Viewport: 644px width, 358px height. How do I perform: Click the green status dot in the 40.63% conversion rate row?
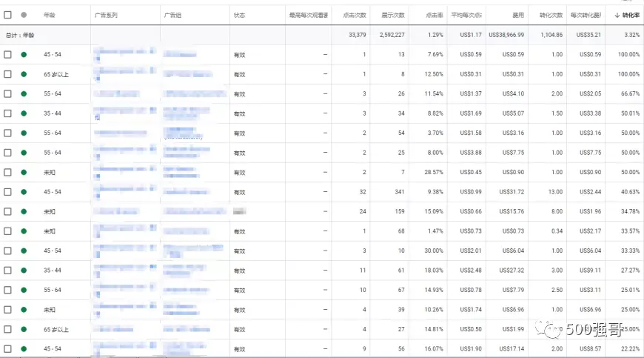pos(24,192)
